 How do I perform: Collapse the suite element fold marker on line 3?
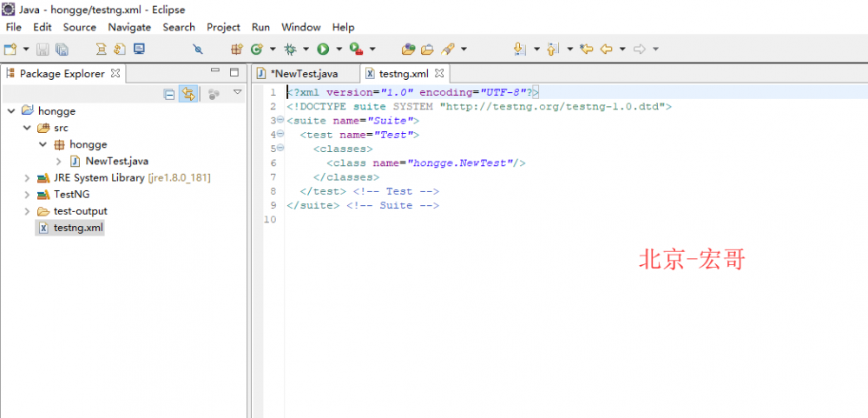point(280,120)
